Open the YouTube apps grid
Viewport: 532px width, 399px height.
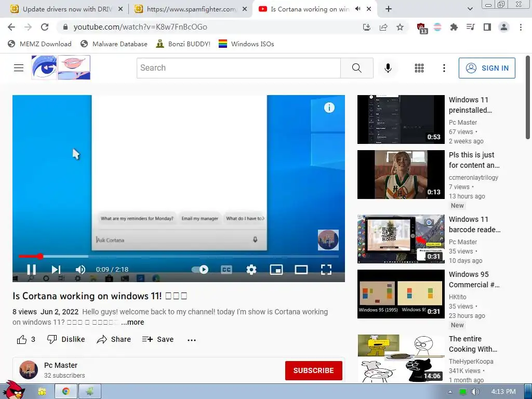pyautogui.click(x=419, y=68)
